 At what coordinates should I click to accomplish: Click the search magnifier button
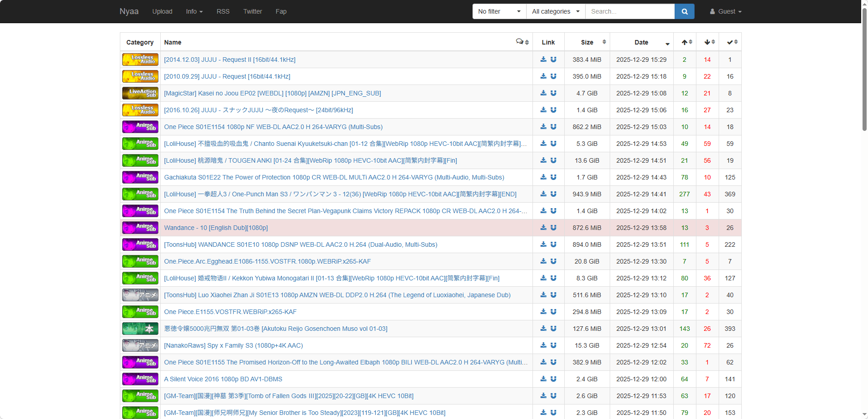point(684,11)
